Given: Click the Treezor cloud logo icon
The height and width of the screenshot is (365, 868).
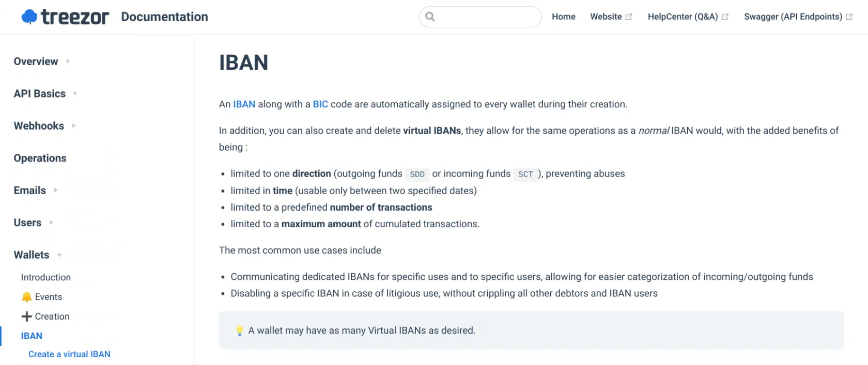Looking at the screenshot, I should coord(29,17).
